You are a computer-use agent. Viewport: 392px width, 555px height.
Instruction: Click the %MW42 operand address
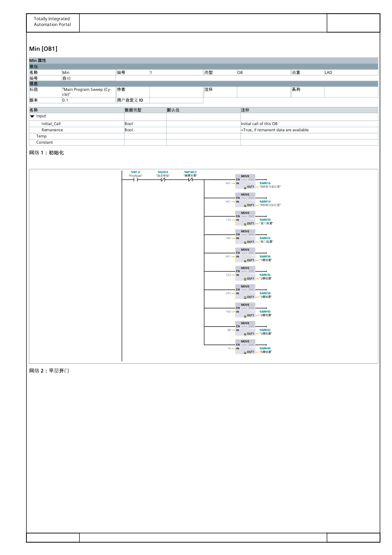tap(265, 330)
